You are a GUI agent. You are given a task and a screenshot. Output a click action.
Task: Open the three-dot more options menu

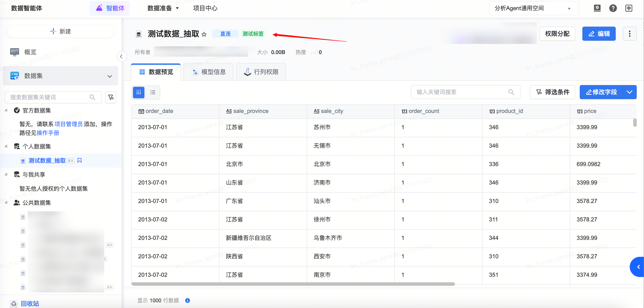click(629, 33)
